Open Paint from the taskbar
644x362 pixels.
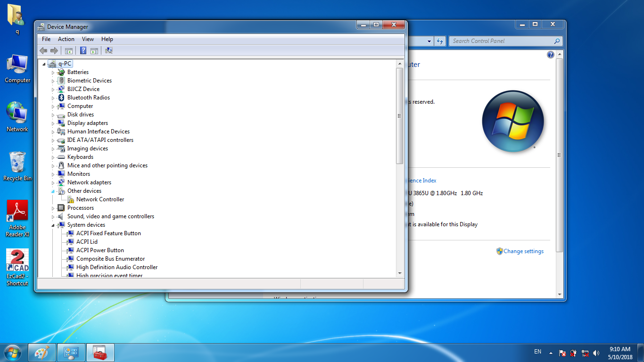point(42,353)
